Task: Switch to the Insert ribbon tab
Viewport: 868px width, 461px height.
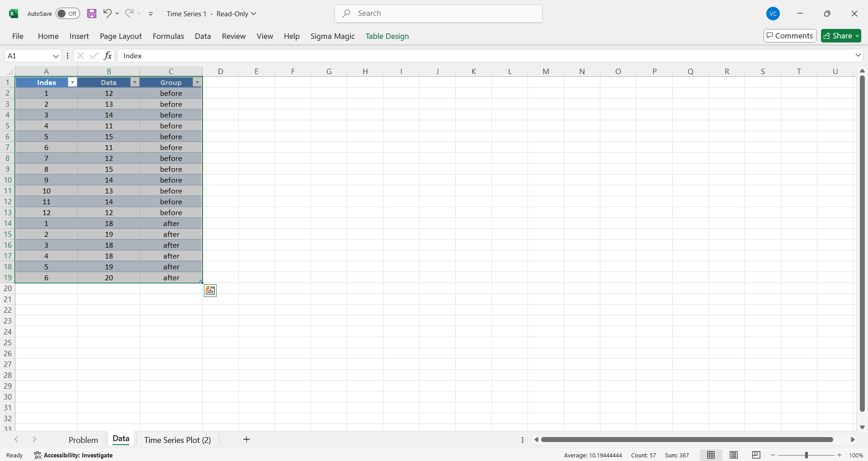Action: click(x=79, y=36)
